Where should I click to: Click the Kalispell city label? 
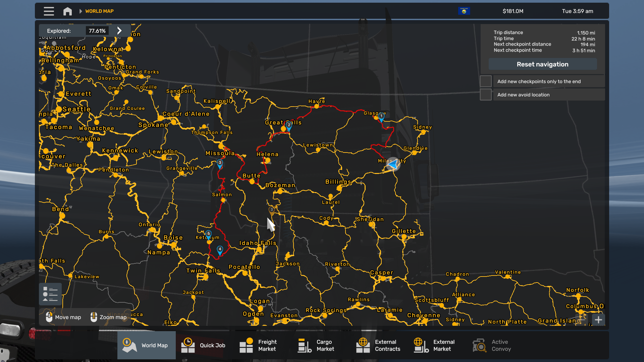coord(217,101)
